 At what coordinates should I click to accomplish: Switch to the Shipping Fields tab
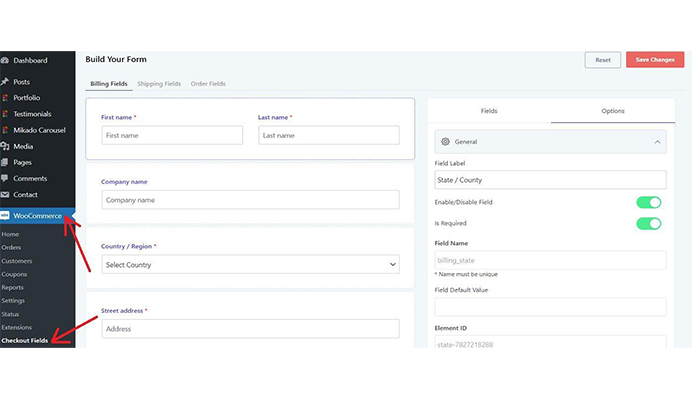[159, 84]
